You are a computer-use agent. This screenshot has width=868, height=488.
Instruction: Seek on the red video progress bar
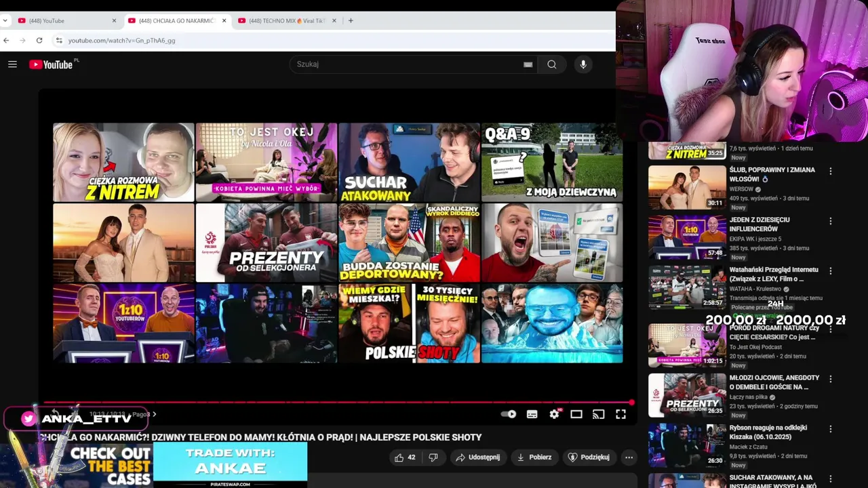(x=338, y=403)
